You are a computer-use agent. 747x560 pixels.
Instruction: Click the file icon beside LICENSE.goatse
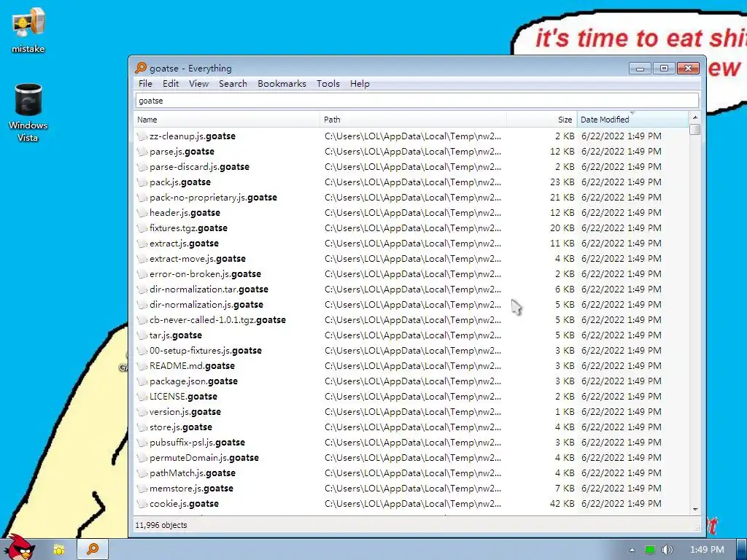point(142,396)
